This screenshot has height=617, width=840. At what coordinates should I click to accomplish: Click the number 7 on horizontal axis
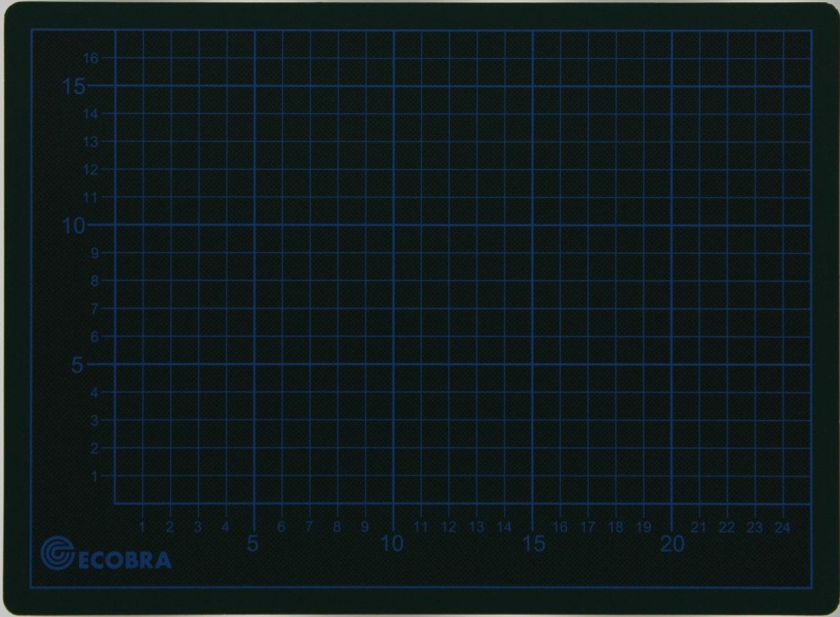coord(309,527)
